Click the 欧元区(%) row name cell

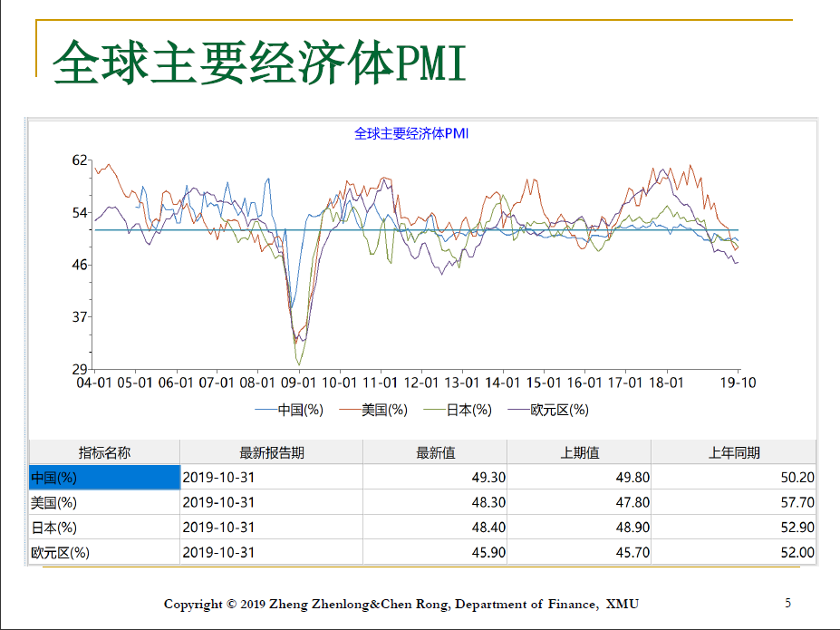104,552
